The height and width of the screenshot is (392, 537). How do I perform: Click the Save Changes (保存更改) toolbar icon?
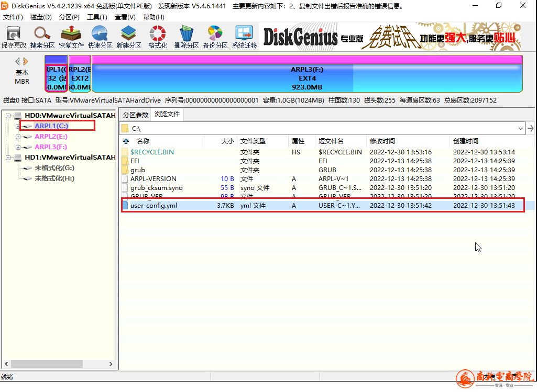14,37
